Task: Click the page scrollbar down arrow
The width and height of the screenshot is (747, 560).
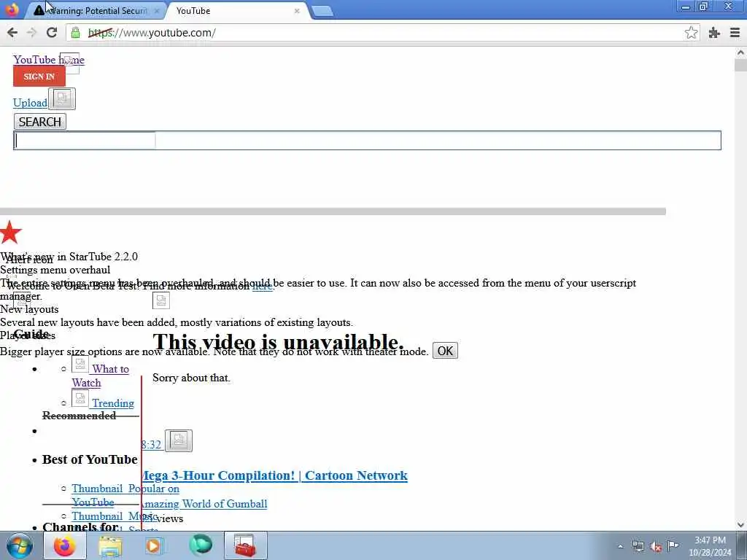Action: click(741, 525)
